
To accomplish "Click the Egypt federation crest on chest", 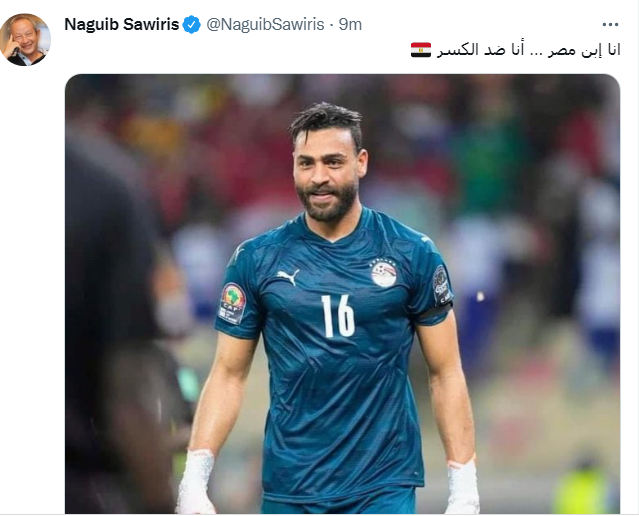I will coord(383,272).
